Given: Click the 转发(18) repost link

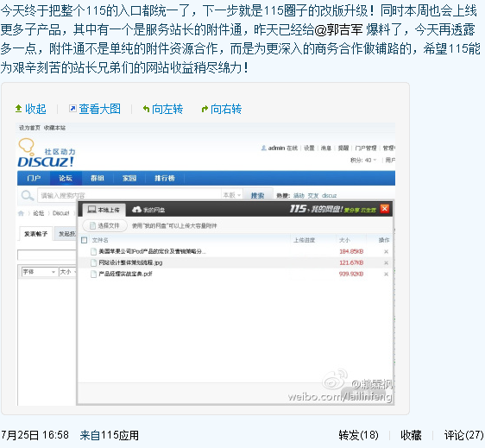Looking at the screenshot, I should pos(358,435).
